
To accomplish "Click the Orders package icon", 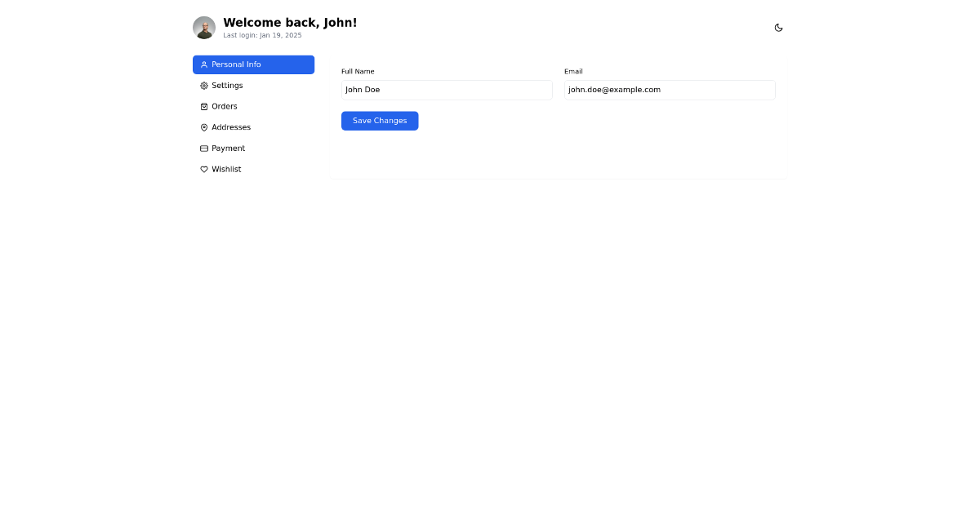I will (x=203, y=106).
